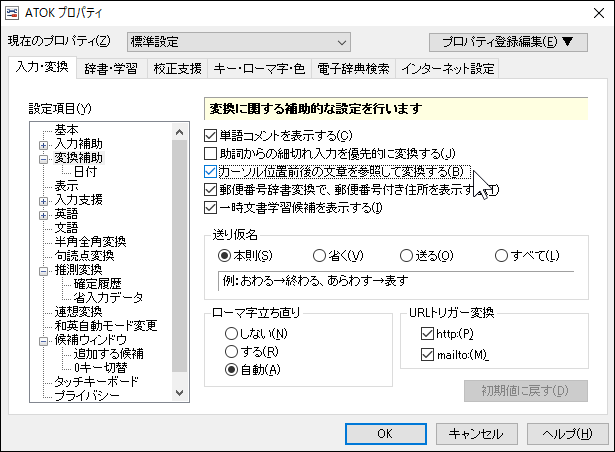Image resolution: width=615 pixels, height=452 pixels.
Task: Close the ATOK プロパティ dialog
Action: (599, 13)
